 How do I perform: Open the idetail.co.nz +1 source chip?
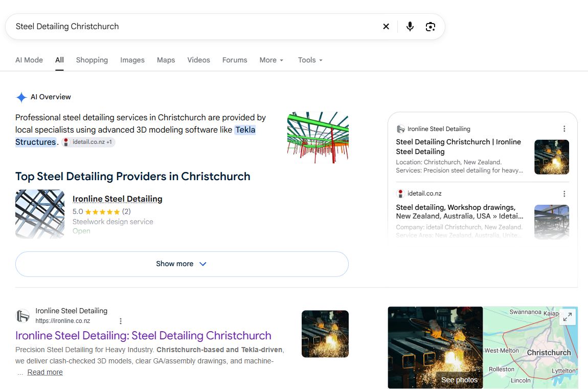point(88,142)
